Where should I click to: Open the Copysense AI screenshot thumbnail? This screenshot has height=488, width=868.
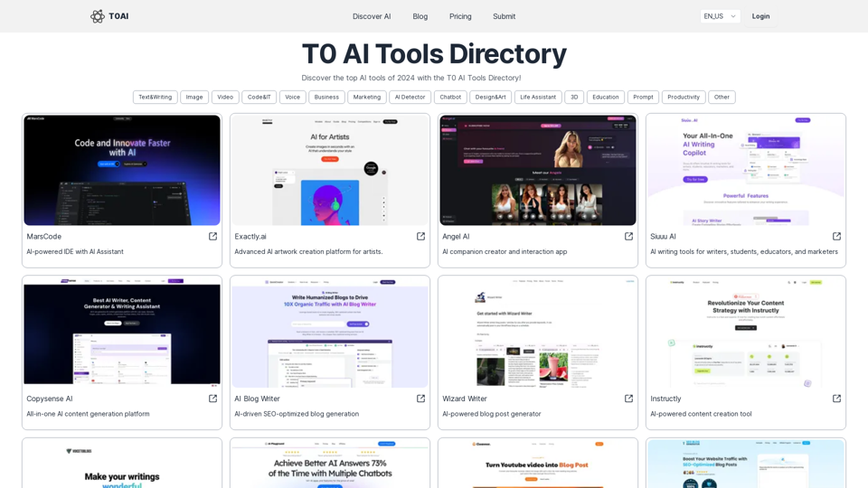pyautogui.click(x=122, y=332)
